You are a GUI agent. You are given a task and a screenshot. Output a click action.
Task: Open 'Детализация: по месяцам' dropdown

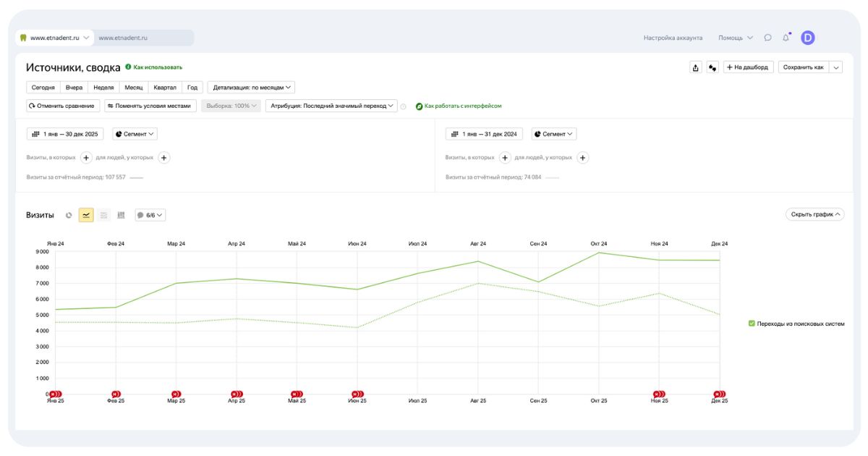pyautogui.click(x=251, y=88)
